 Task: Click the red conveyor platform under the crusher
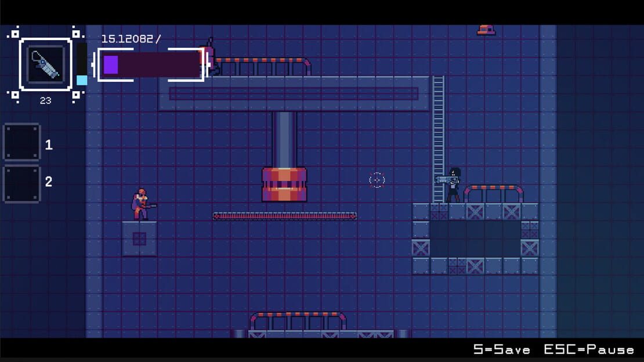[285, 216]
